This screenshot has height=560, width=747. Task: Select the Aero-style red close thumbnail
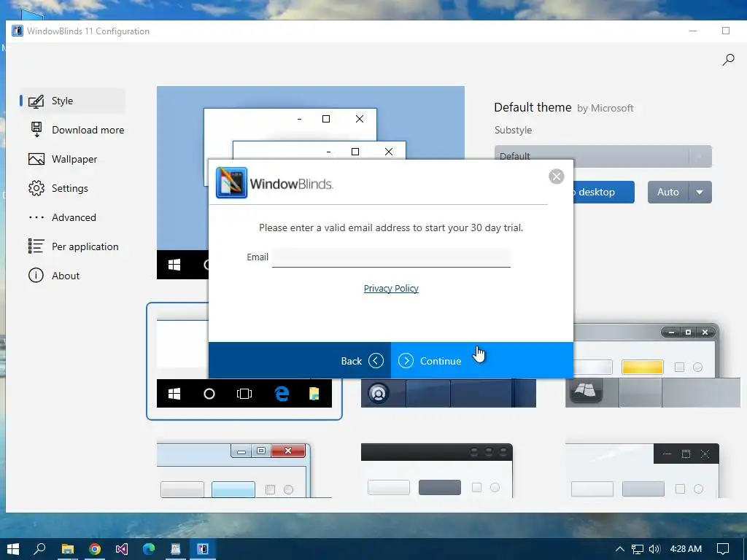(244, 470)
